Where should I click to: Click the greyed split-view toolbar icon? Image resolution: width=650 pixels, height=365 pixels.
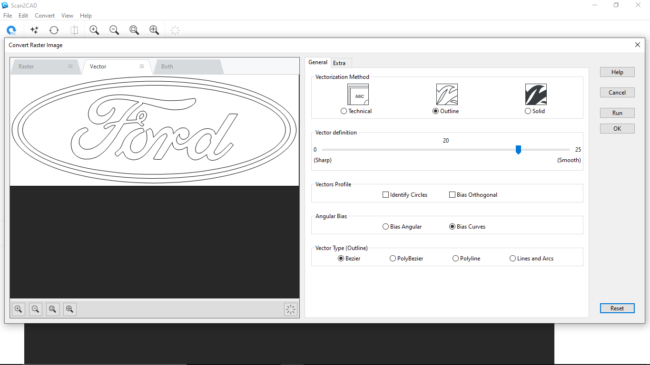pyautogui.click(x=74, y=30)
